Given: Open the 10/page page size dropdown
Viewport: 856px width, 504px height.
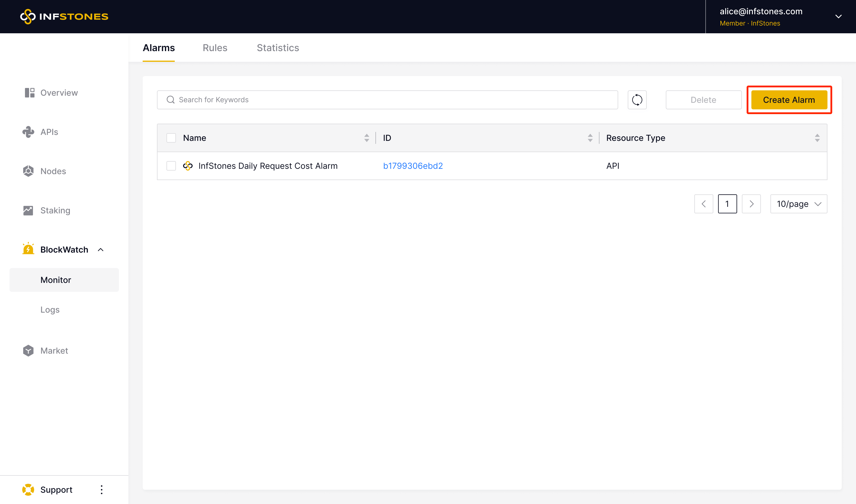Looking at the screenshot, I should point(798,204).
